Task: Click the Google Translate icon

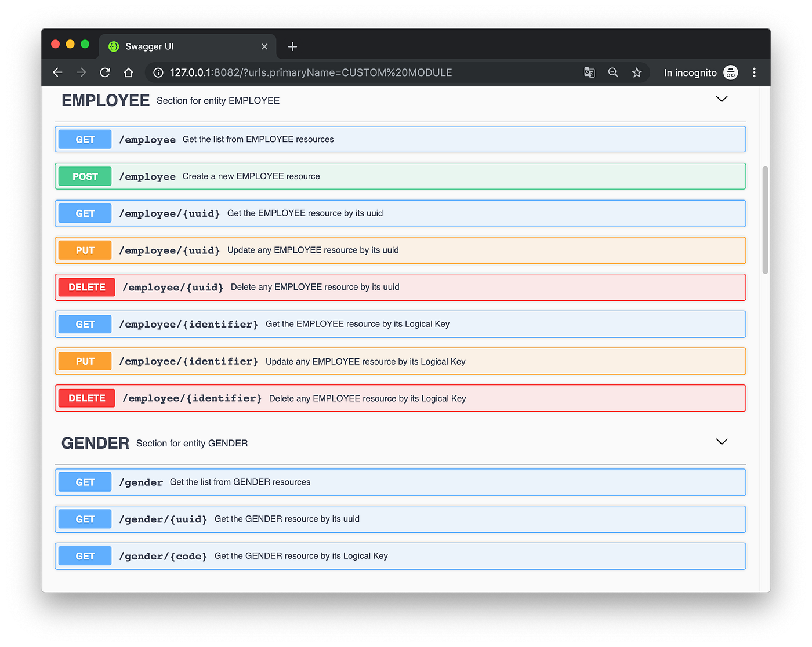Action: coord(589,72)
